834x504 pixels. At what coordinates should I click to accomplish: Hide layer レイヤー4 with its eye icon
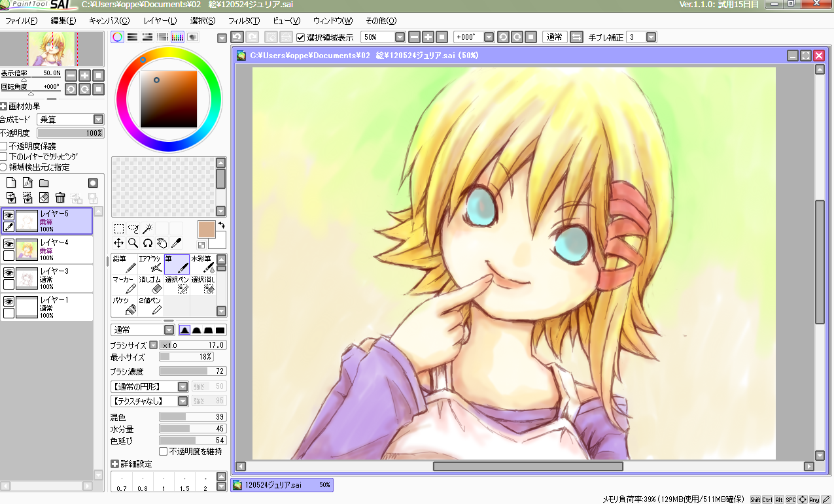pos(9,243)
